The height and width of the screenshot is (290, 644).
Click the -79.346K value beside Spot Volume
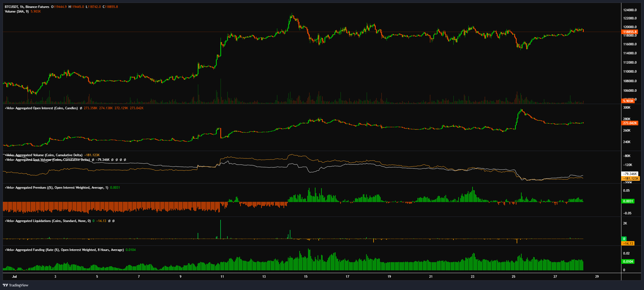tap(103, 160)
